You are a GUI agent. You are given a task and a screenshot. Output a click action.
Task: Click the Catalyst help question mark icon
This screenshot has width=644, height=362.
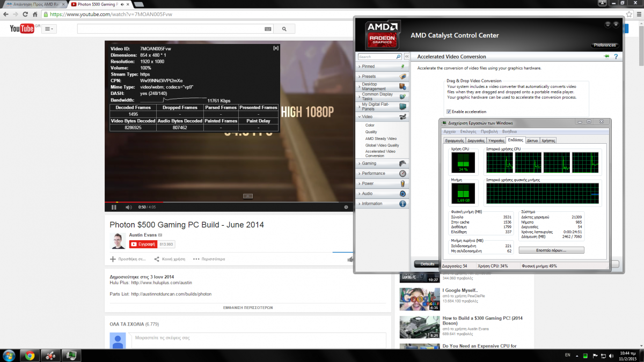pyautogui.click(x=616, y=56)
